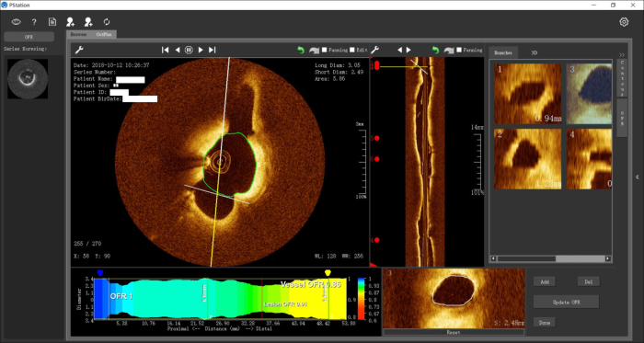The image size is (644, 343).
Task: Open settings gear icon at top right
Action: [624, 22]
